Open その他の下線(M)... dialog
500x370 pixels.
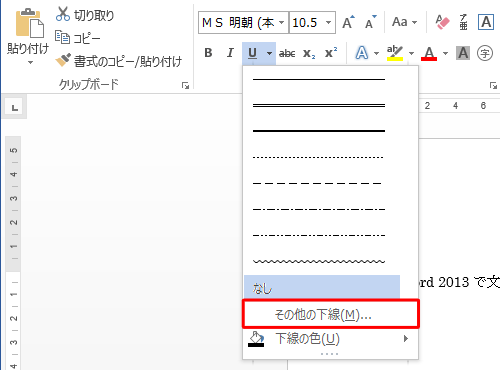pyautogui.click(x=331, y=314)
